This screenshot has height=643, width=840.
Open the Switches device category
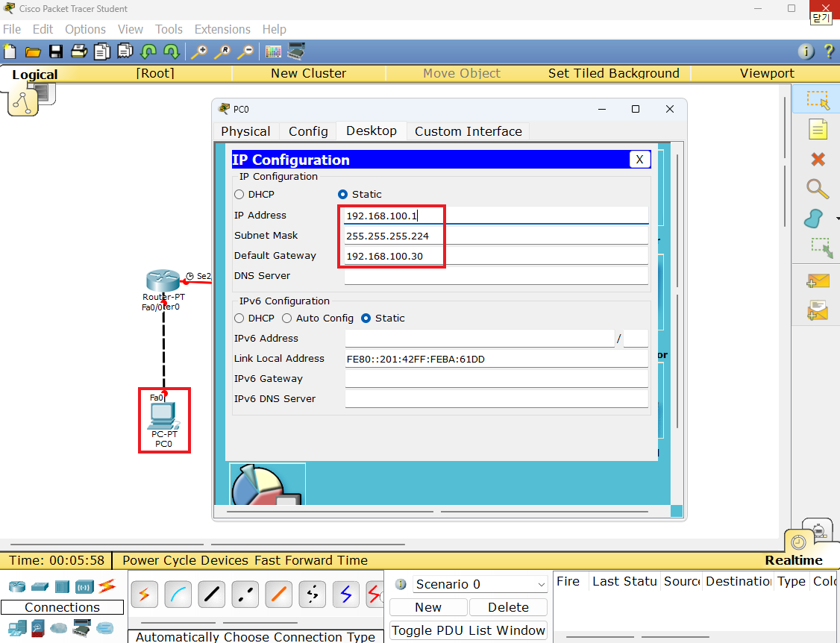coord(40,587)
